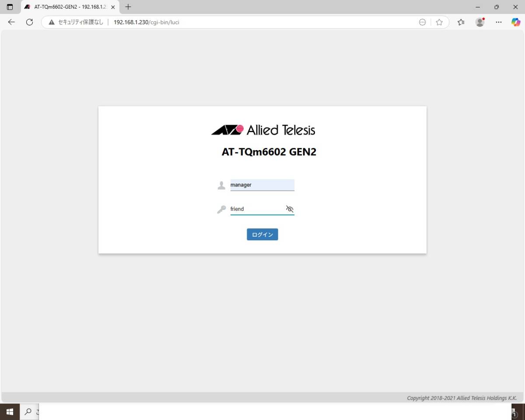Click the ログイン login button

pyautogui.click(x=262, y=234)
